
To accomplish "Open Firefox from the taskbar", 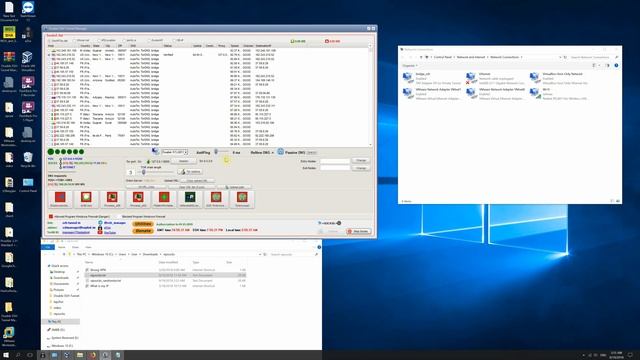I will [x=93, y=355].
